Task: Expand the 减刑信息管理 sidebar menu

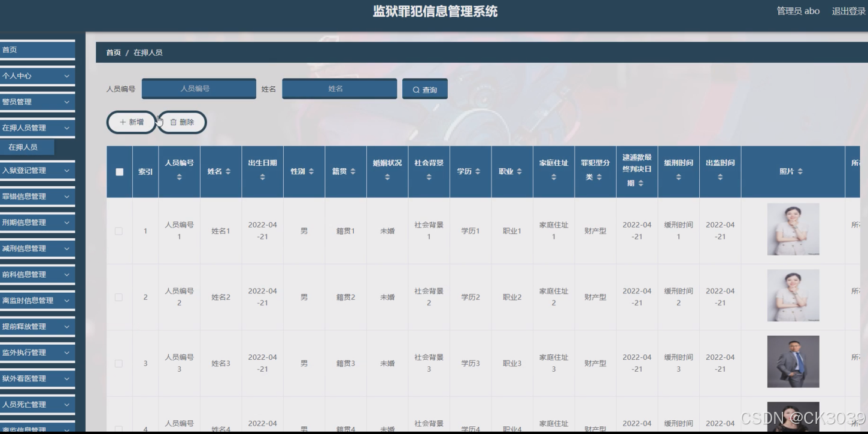Action: pos(37,248)
